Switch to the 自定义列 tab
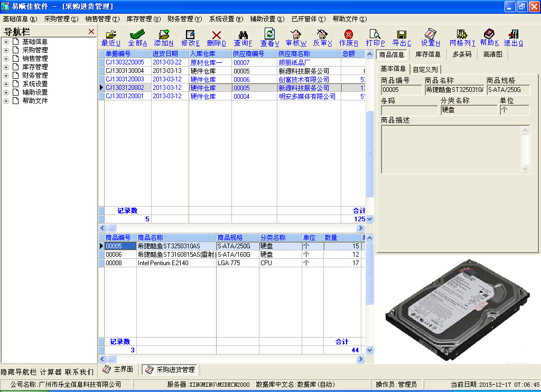Image resolution: width=541 pixels, height=392 pixels. [x=425, y=69]
